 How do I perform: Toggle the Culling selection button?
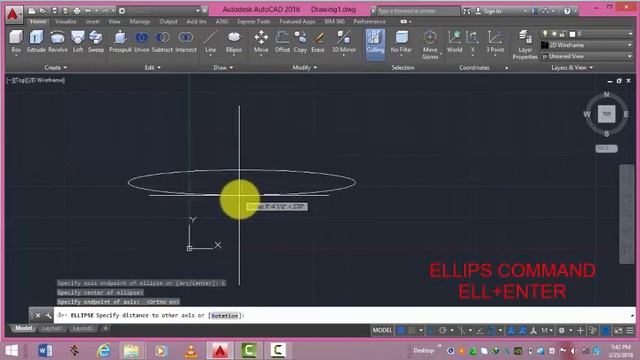click(x=375, y=44)
